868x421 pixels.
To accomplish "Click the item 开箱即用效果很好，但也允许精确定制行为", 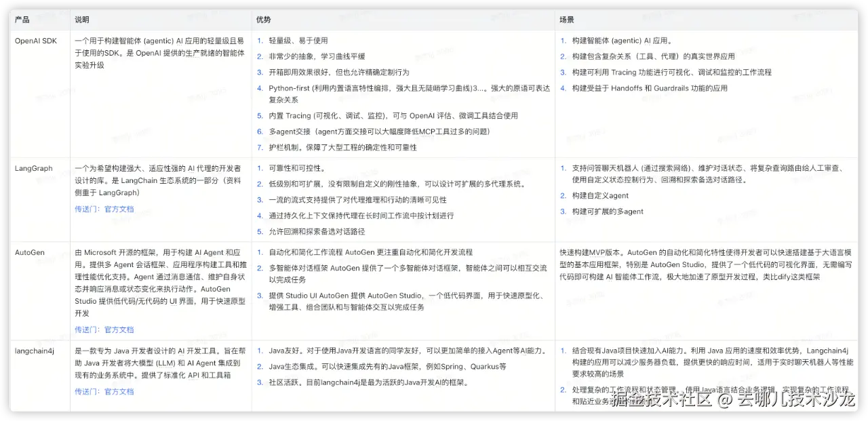I will [339, 72].
